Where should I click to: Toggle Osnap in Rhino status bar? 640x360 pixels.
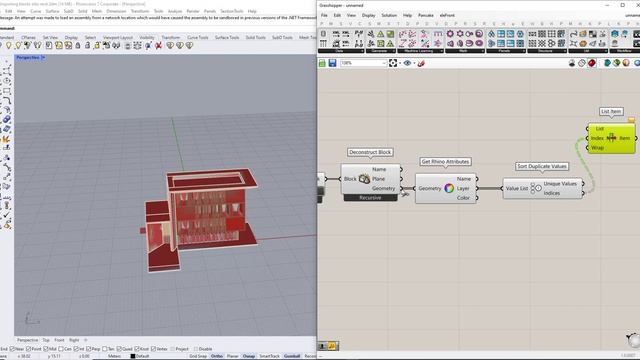[249, 356]
